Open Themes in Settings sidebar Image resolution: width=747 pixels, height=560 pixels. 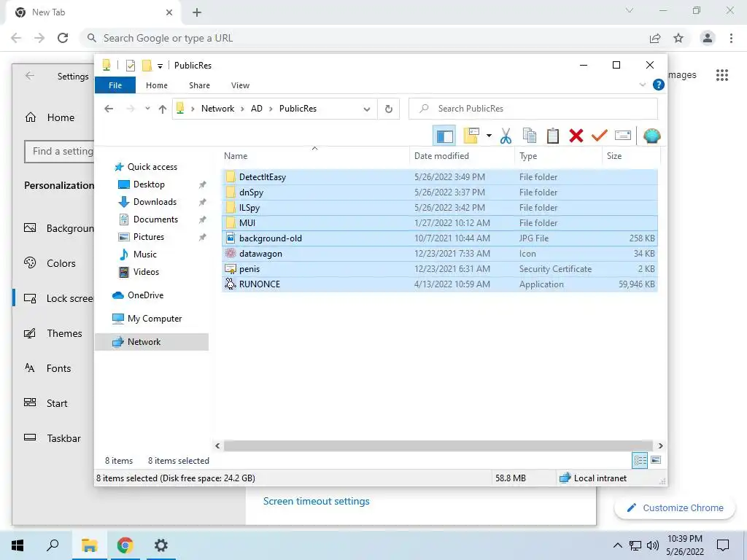coord(53,333)
